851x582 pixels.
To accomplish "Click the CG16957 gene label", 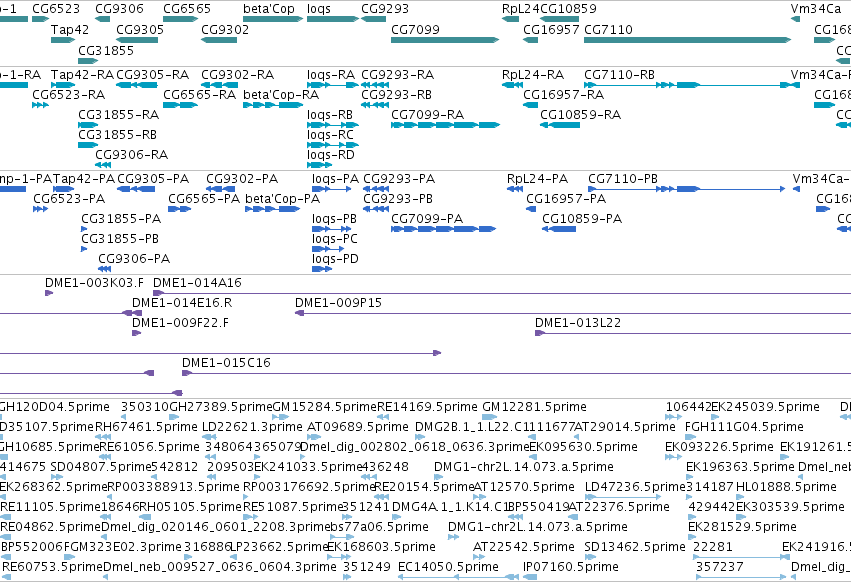I will tap(551, 29).
